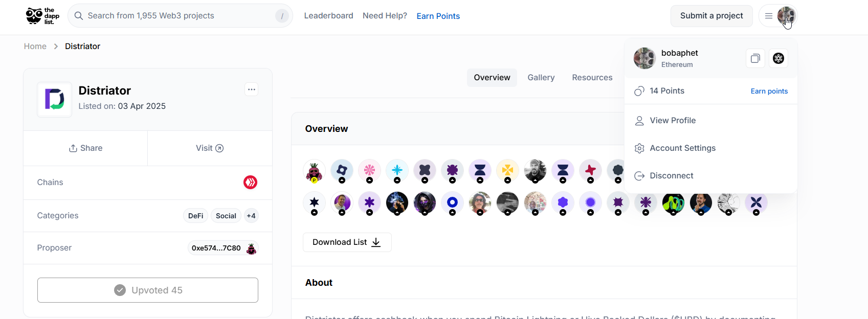Screen dimensions: 868x319
Task: Click the first robot voter avatar with P badge
Action: [314, 170]
